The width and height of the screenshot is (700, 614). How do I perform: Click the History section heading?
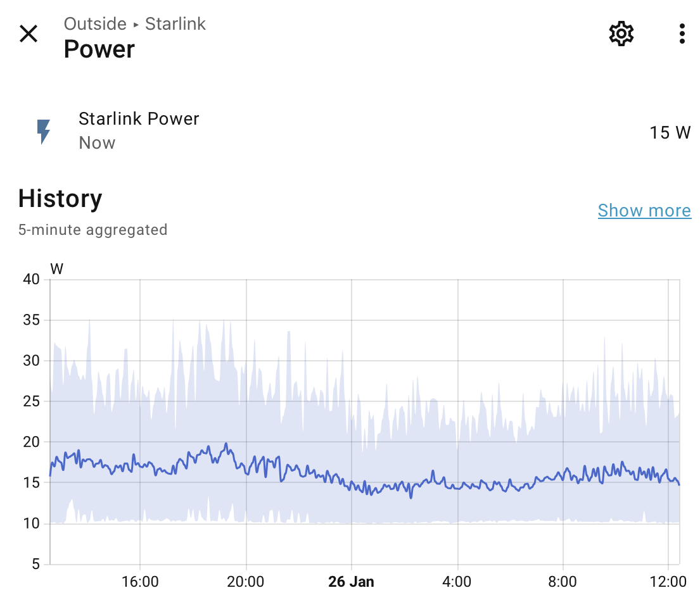pyautogui.click(x=60, y=199)
